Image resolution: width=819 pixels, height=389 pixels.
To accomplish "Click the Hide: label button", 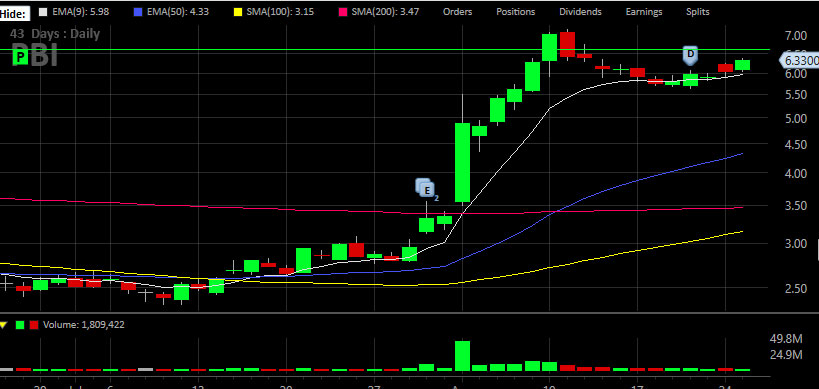I will [15, 13].
